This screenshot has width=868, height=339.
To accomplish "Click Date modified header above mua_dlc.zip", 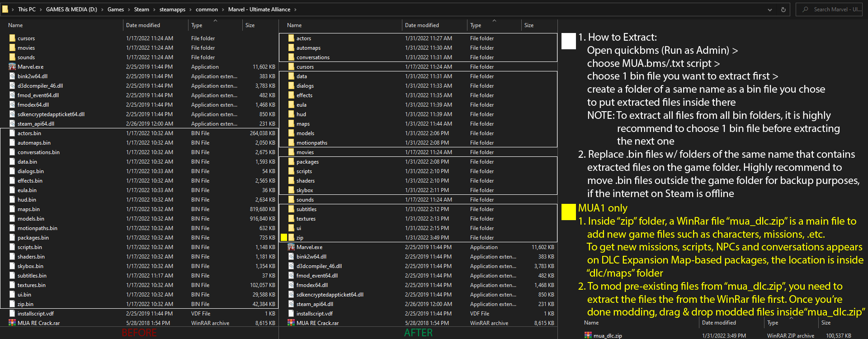I will 719,323.
